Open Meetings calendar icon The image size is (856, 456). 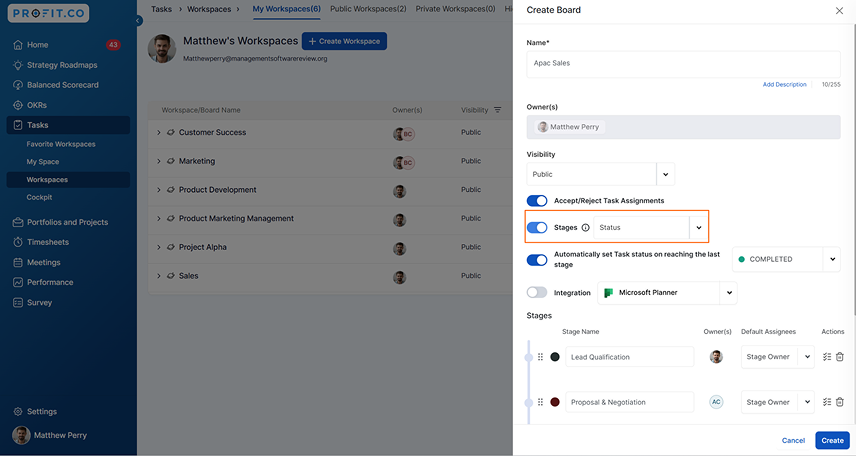(18, 262)
